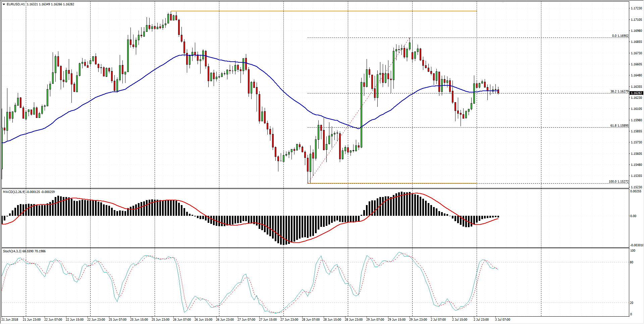Click the 1.15980 price scale label
644x324 pixels.
pyautogui.click(x=636, y=120)
